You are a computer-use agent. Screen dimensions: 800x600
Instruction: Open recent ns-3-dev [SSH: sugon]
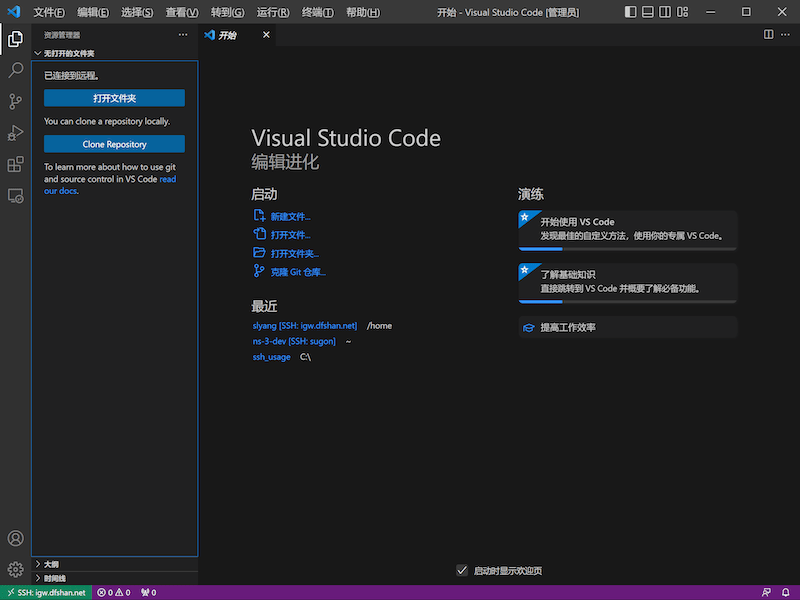(x=294, y=341)
